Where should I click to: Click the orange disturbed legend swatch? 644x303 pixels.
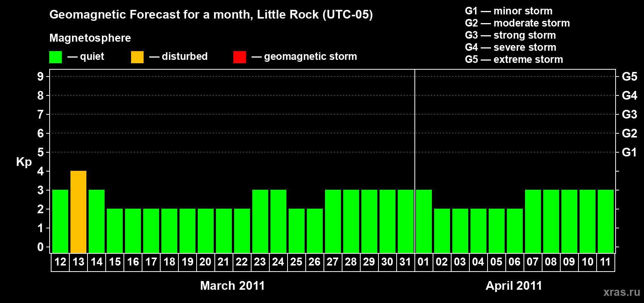click(137, 57)
